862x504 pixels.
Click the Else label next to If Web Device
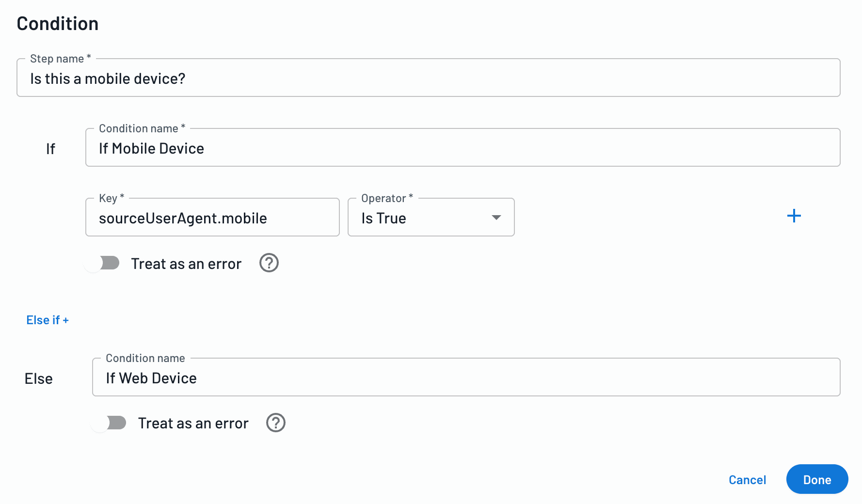coord(38,378)
